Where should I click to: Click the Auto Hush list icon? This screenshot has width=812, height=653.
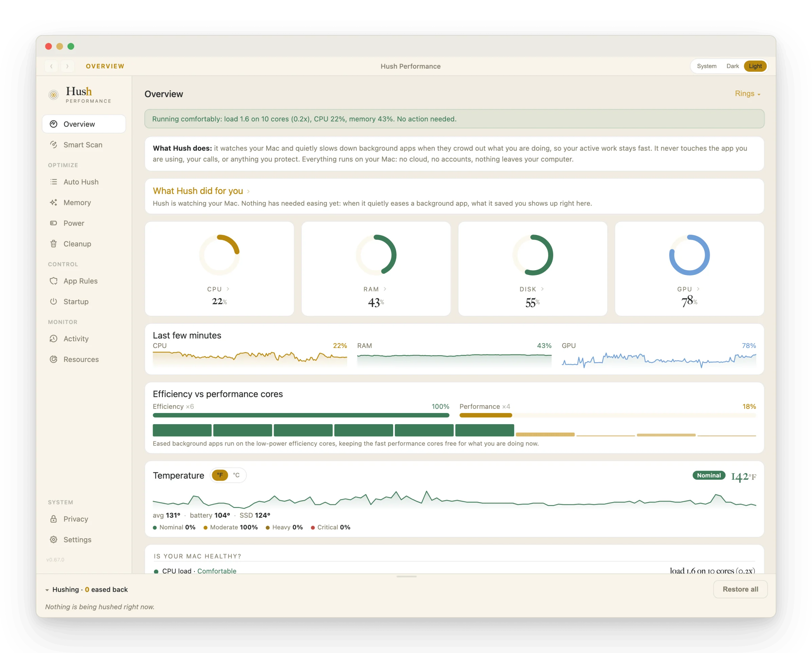53,182
